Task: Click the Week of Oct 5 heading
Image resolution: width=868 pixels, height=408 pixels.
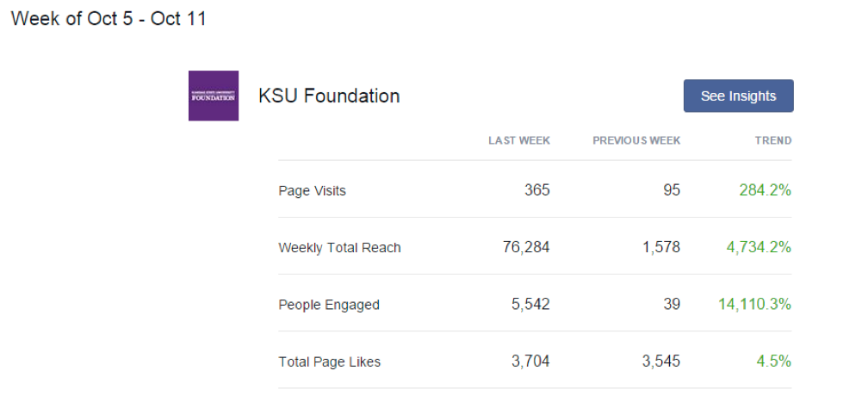Action: [x=108, y=19]
